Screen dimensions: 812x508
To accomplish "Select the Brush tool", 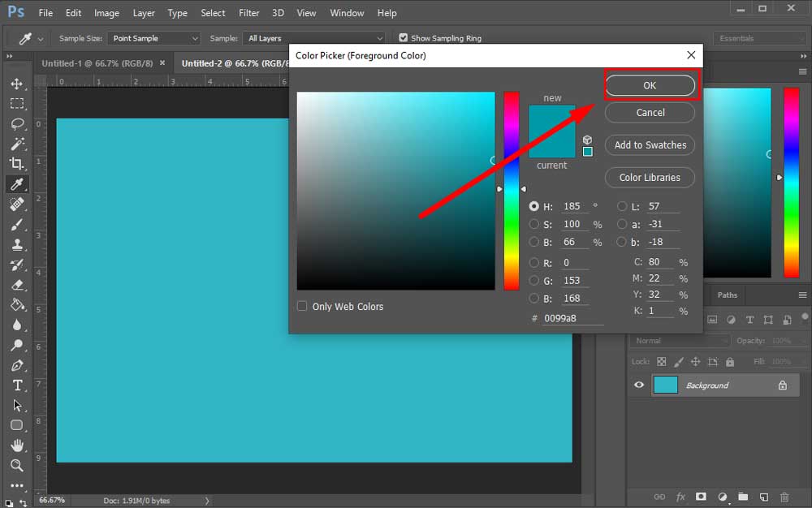I will (16, 225).
